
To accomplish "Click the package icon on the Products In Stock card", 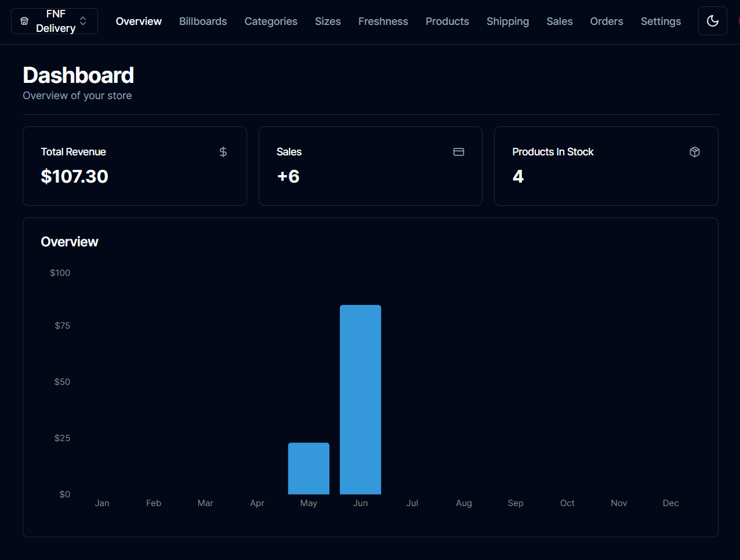I will coord(695,151).
